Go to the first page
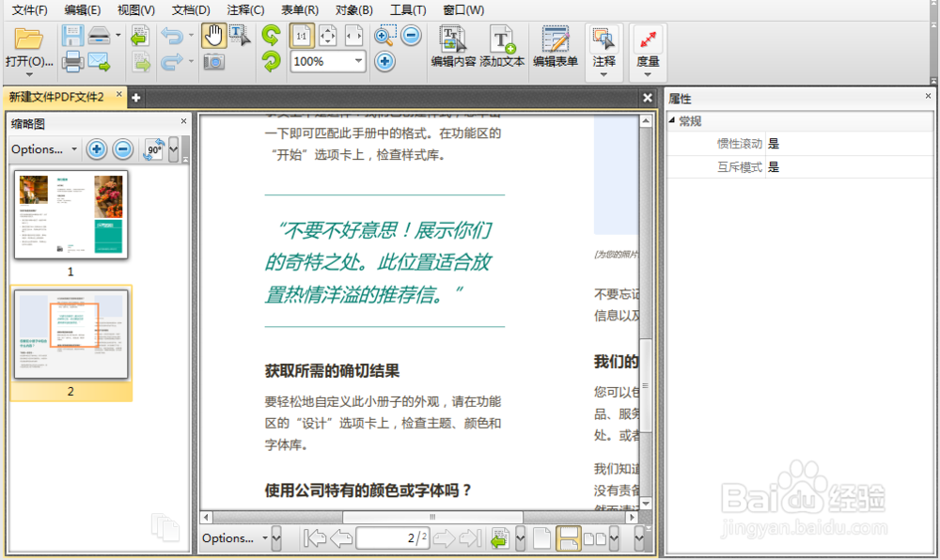This screenshot has height=560, width=940. click(314, 538)
